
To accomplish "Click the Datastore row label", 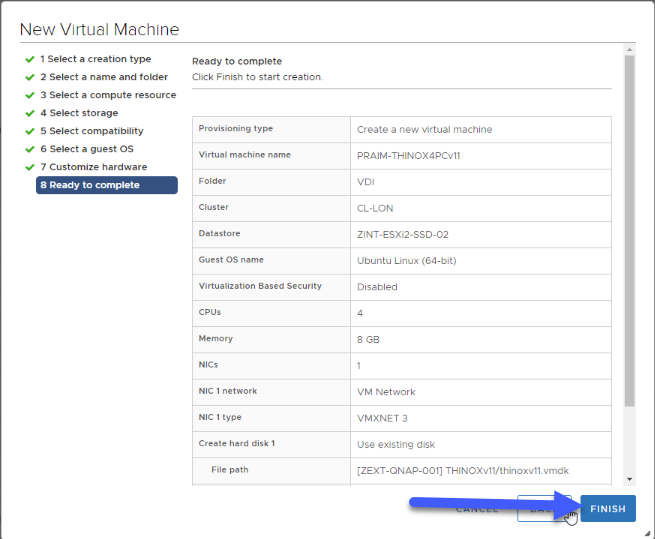I will (219, 233).
